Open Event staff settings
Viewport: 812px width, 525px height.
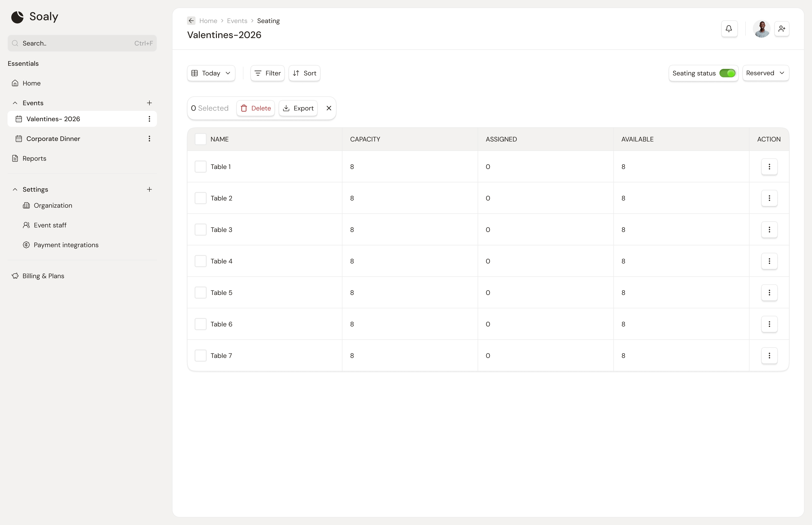(x=45, y=225)
